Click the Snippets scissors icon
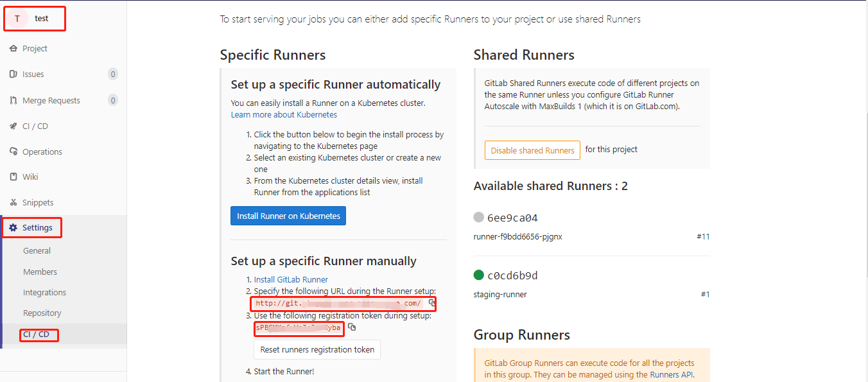Image resolution: width=868 pixels, height=382 pixels. [13, 203]
